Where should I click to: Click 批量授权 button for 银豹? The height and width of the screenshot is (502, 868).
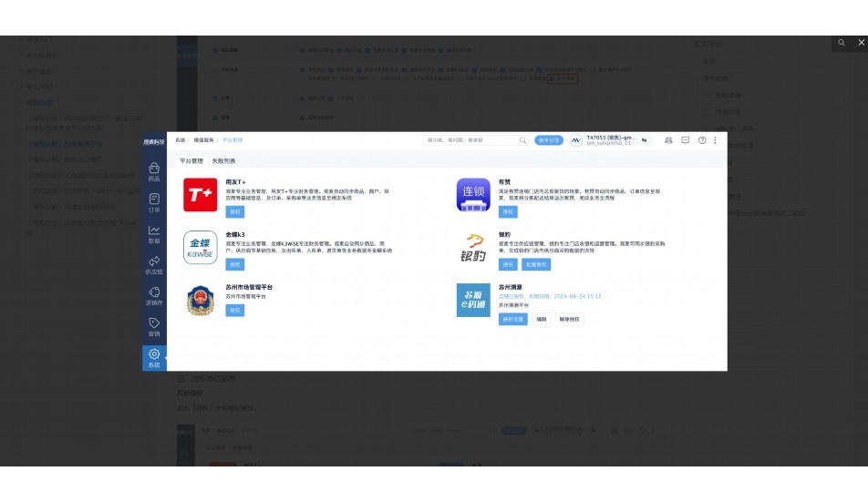tap(536, 264)
